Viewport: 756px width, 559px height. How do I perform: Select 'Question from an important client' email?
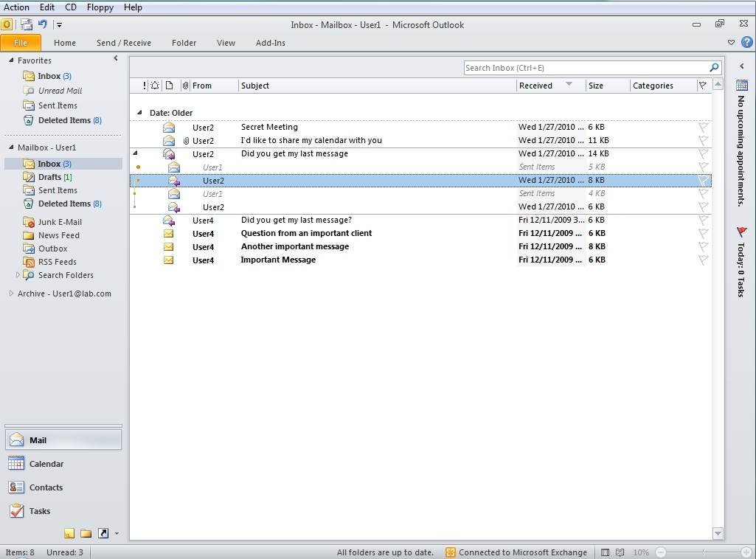coord(420,233)
